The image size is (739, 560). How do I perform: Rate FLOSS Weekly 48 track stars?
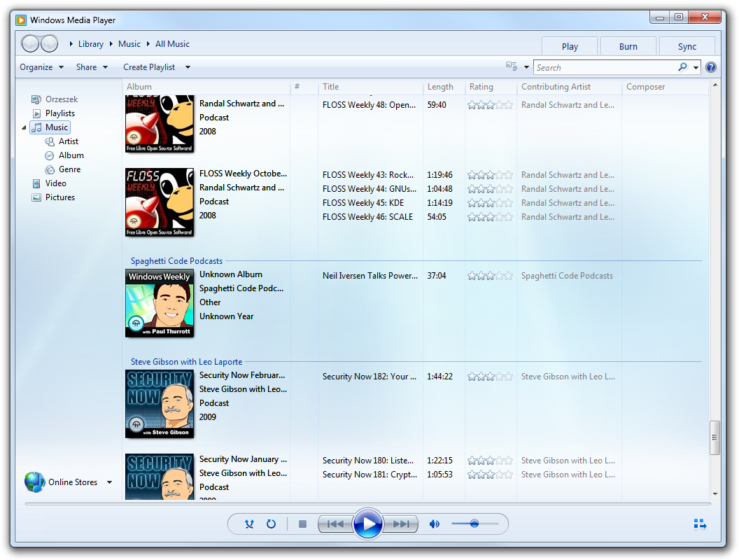click(x=490, y=105)
